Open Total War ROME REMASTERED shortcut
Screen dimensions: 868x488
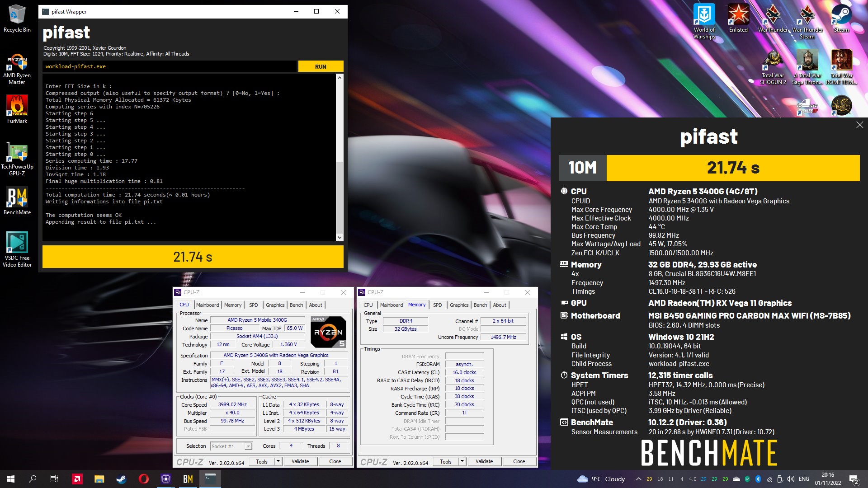click(841, 67)
